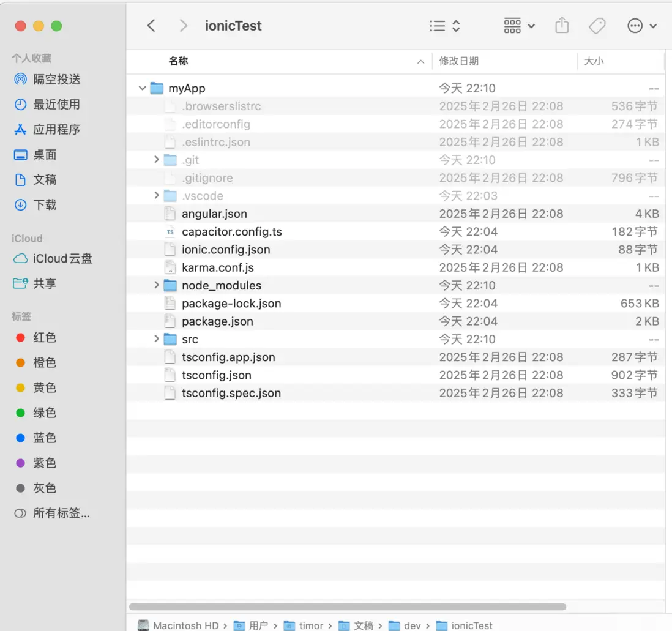
Task: Select the tsconfig.spec.json file
Action: click(395, 393)
